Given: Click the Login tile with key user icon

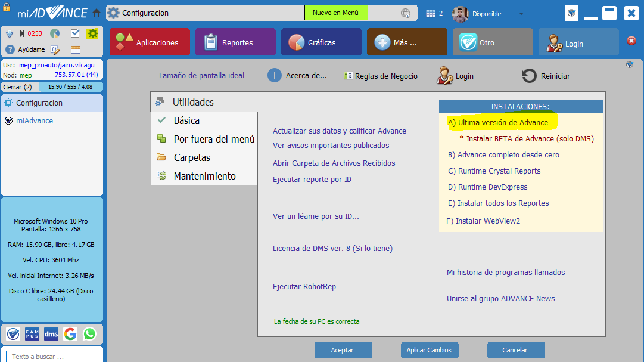Looking at the screenshot, I should [x=578, y=42].
